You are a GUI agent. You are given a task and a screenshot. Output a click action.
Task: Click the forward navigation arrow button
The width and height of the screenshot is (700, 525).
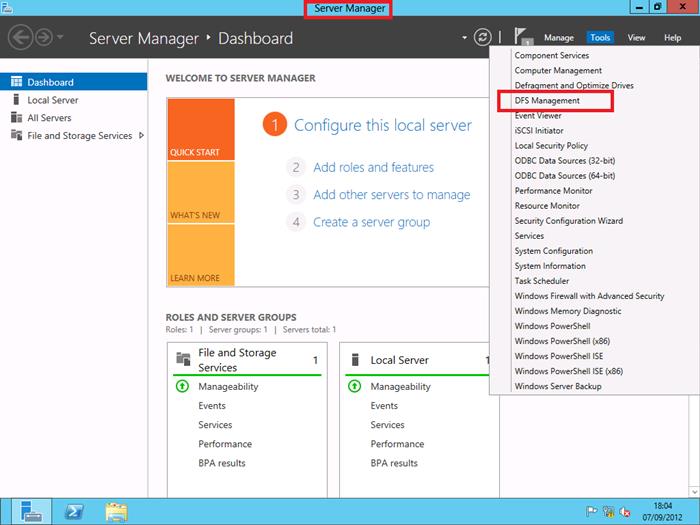coord(44,38)
